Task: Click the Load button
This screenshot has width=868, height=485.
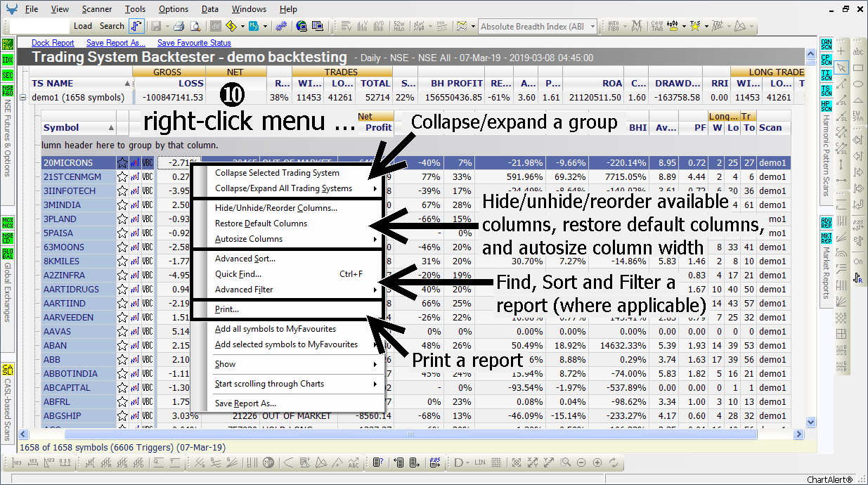Action: (83, 26)
